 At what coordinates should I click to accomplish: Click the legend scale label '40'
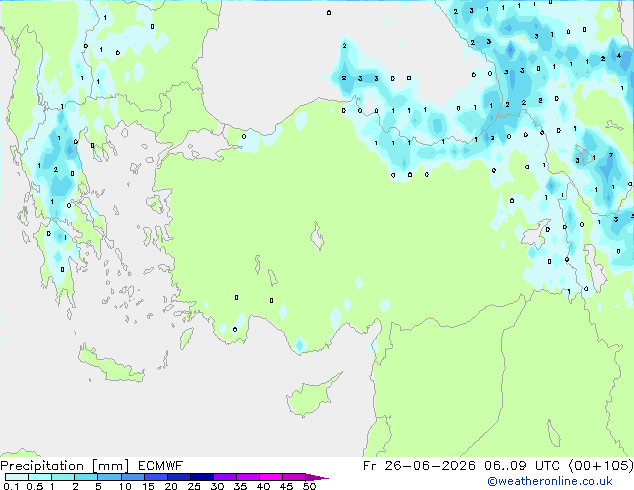point(263,486)
